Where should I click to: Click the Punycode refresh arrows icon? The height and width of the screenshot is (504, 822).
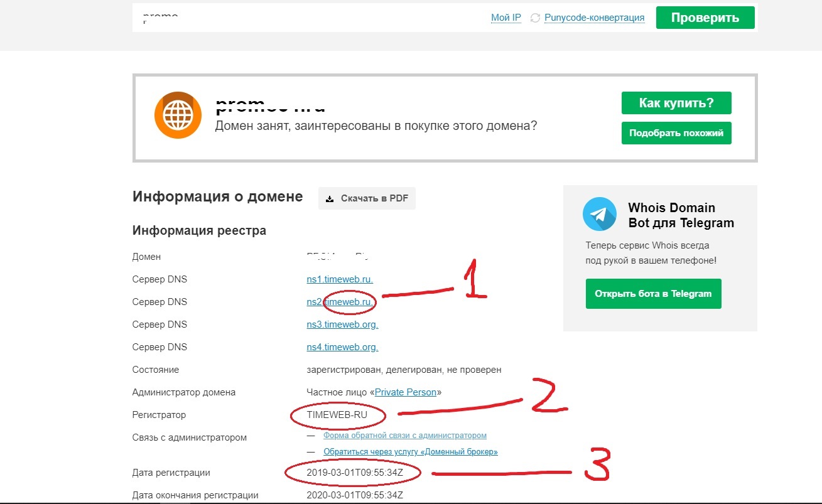536,18
